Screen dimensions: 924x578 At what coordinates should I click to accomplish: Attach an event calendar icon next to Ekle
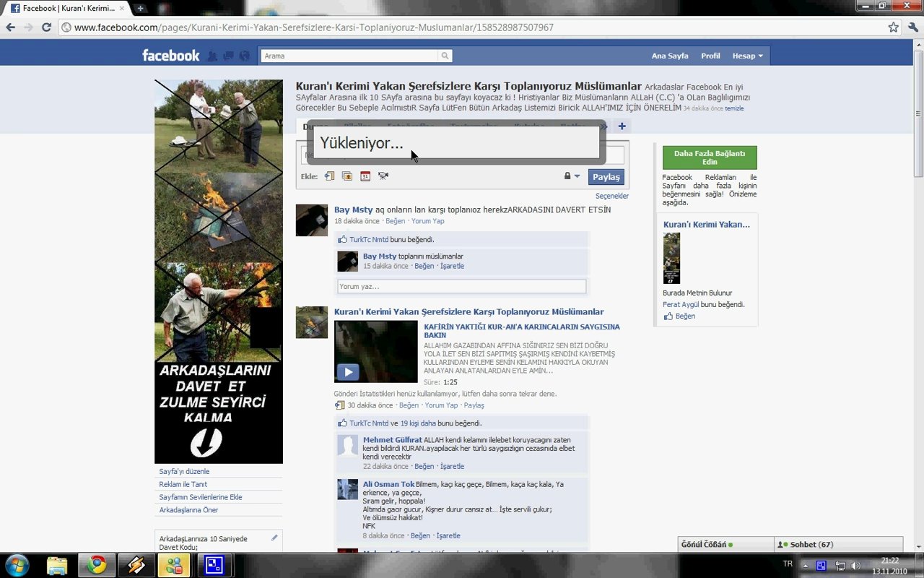pos(365,176)
